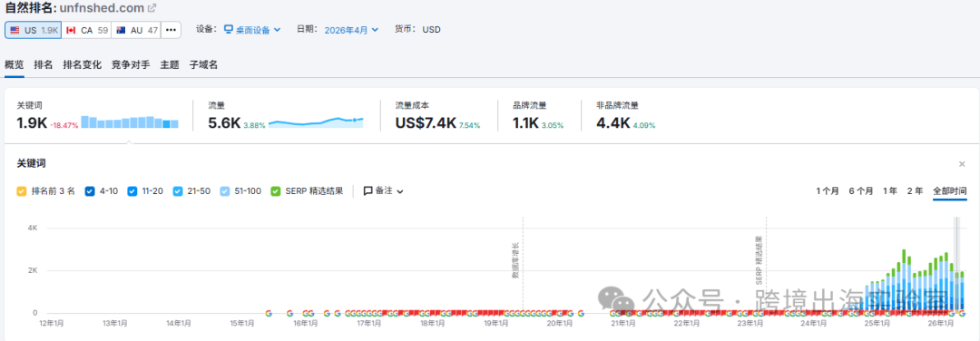Click the keywords mini bar chart
This screenshot has width=980, height=341.
point(130,122)
